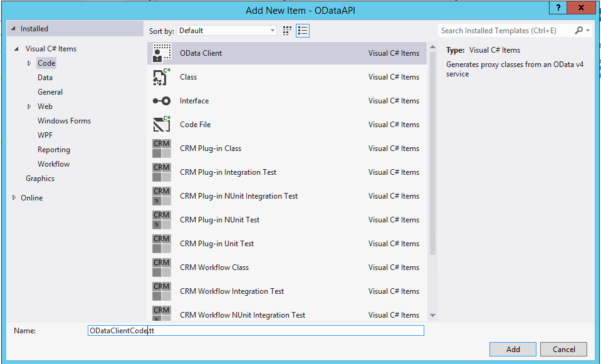
Task: Select the Windows Forms category
Action: click(64, 121)
